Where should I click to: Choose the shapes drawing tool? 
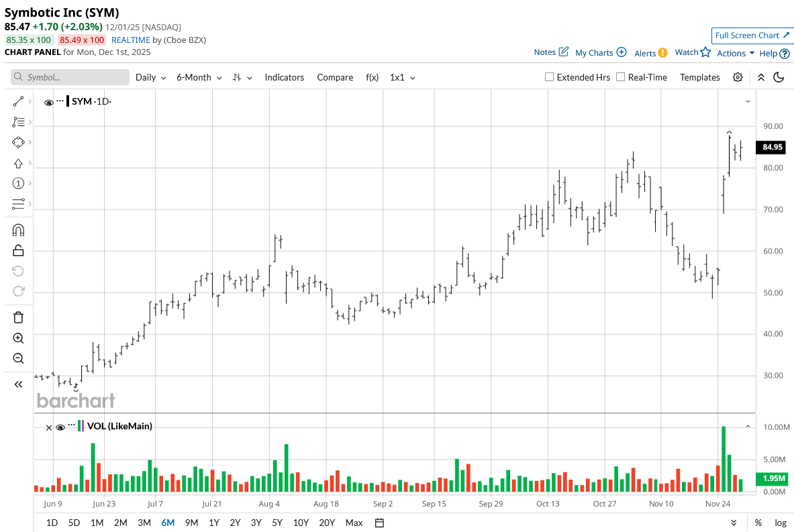click(x=18, y=142)
